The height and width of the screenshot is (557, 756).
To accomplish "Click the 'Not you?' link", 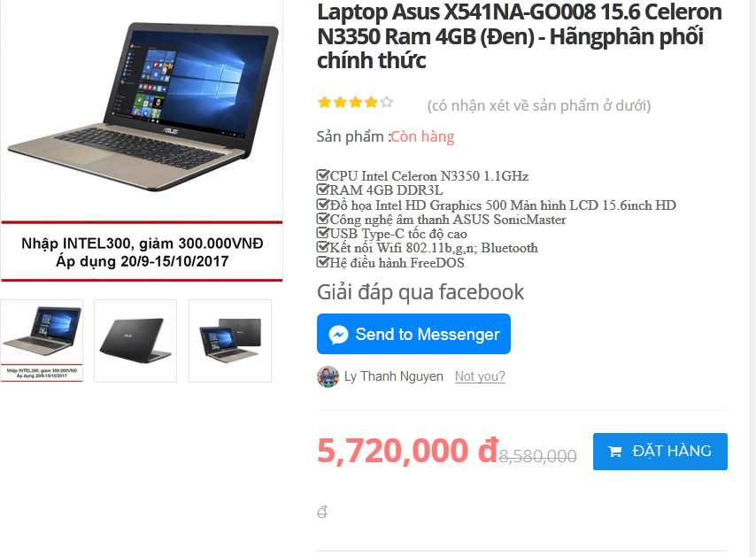I will click(x=480, y=376).
